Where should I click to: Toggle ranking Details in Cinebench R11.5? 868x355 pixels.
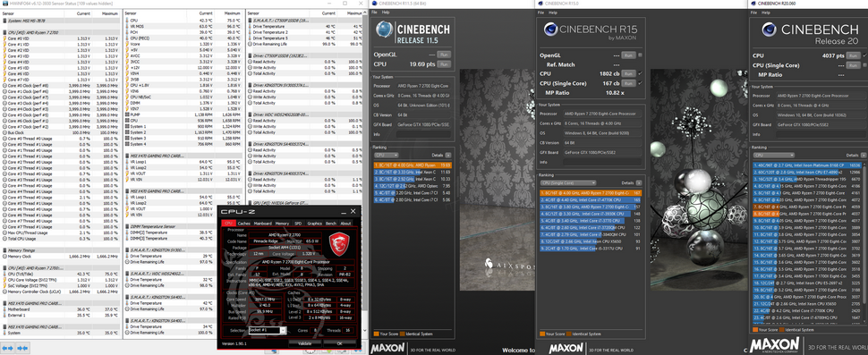(447, 156)
